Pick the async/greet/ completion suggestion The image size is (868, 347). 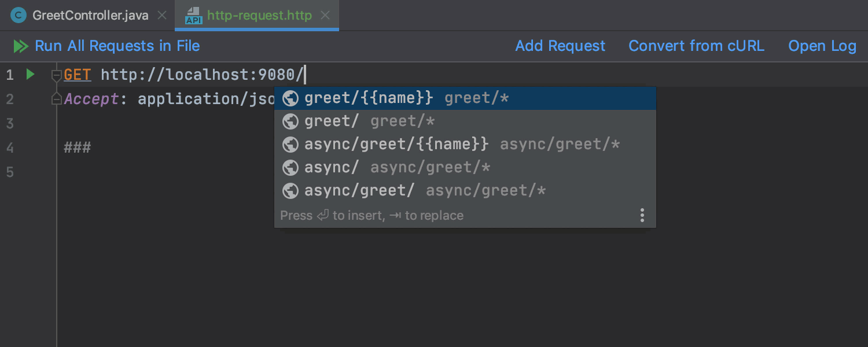(x=359, y=191)
